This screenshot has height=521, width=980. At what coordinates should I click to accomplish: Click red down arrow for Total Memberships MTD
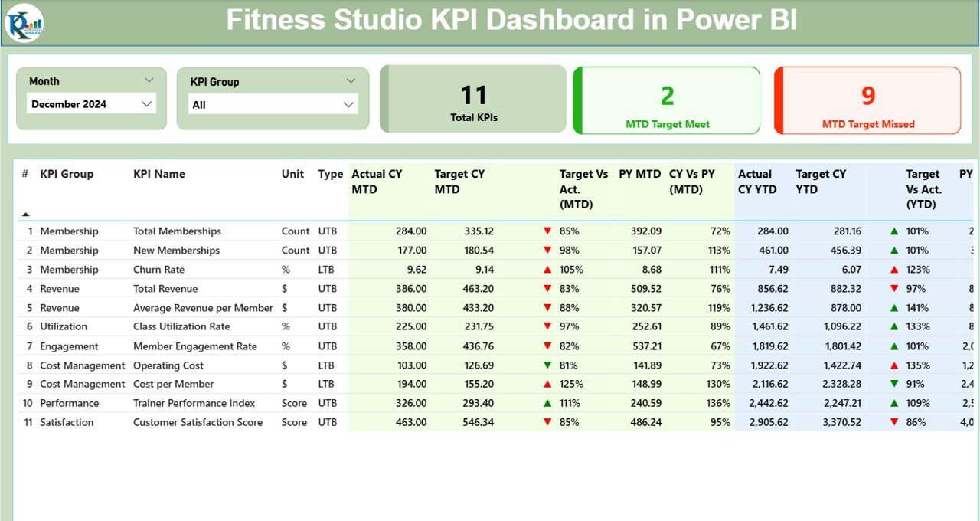coord(547,231)
